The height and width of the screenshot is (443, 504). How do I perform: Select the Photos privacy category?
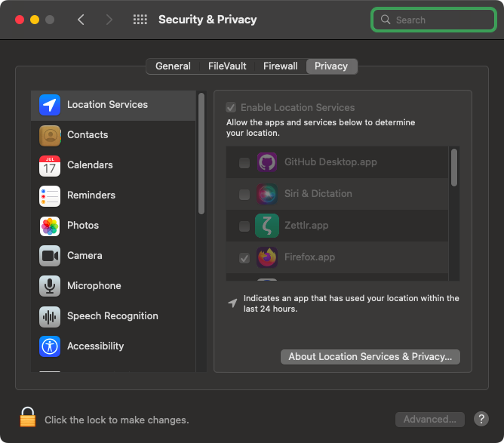(82, 226)
